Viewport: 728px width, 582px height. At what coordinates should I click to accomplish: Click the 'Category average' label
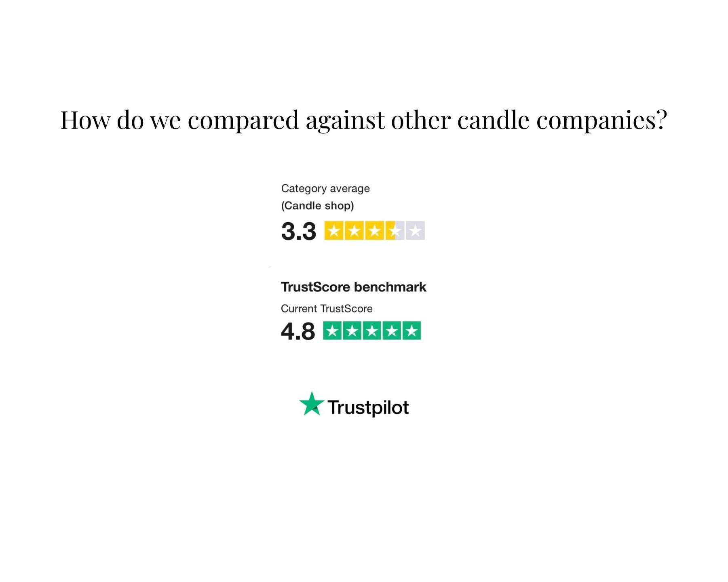325,189
